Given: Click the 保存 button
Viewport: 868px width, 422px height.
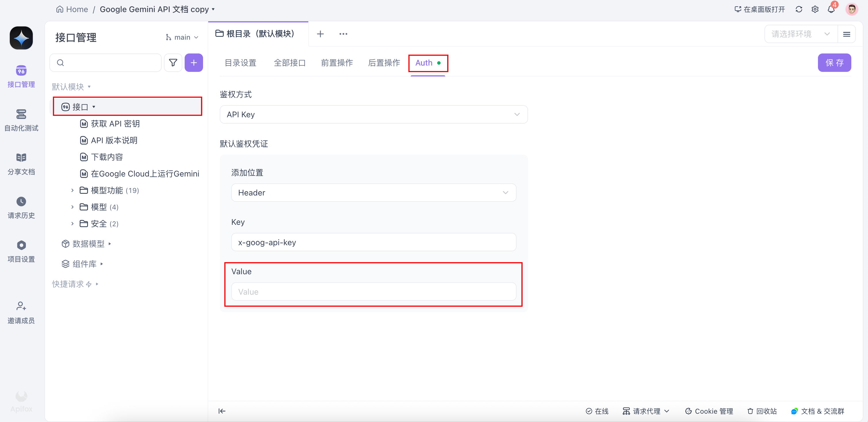Looking at the screenshot, I should point(835,63).
